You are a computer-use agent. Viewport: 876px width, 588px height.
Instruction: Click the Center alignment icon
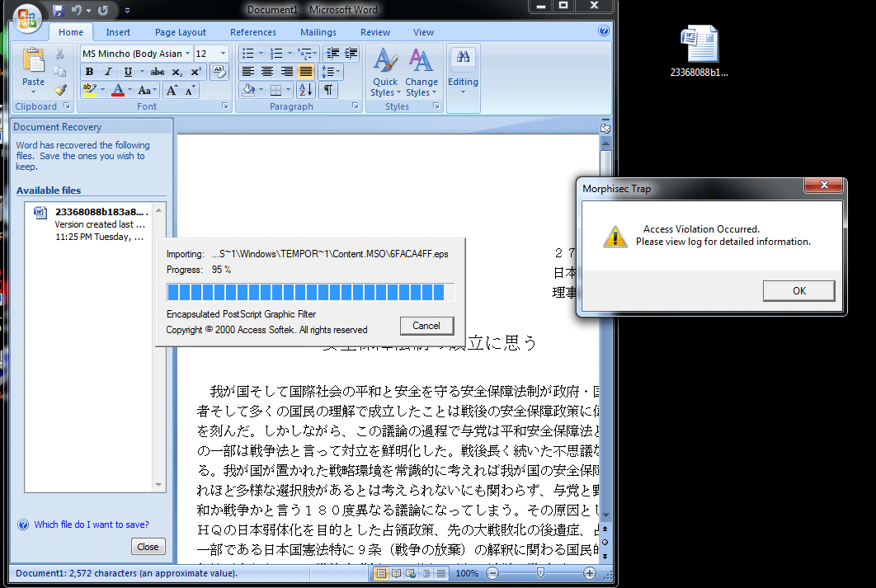pos(267,72)
